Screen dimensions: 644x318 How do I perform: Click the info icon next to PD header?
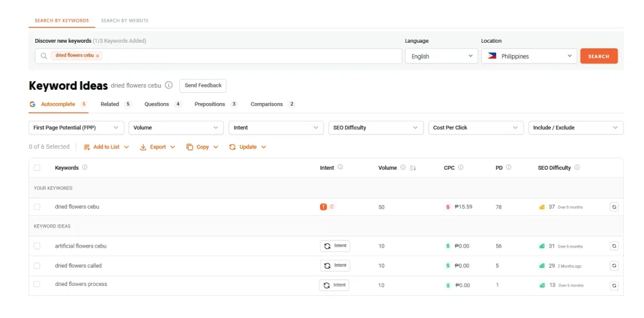tap(508, 167)
